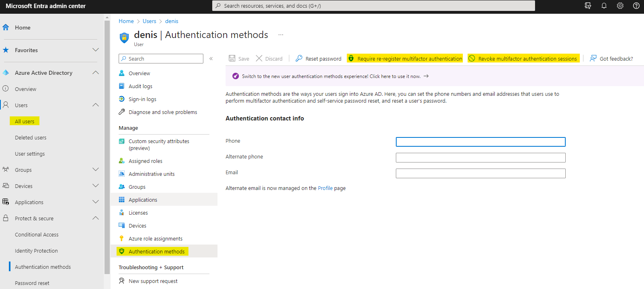644x289 pixels.
Task: Click the Azure role assignments key icon
Action: [121, 238]
